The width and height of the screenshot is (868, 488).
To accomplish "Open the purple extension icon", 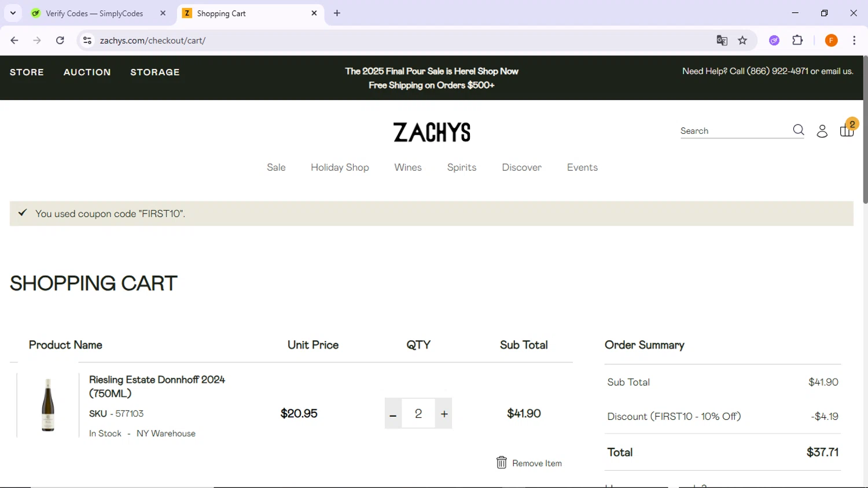I will (774, 41).
